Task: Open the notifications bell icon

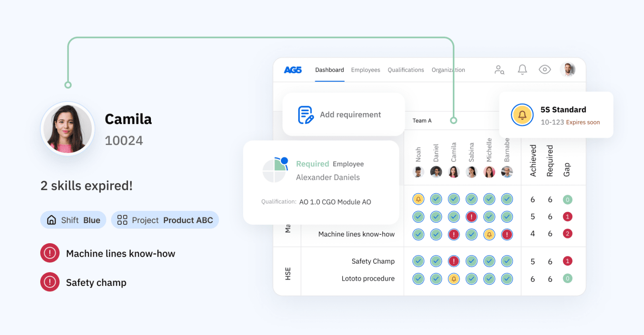Action: (x=522, y=70)
